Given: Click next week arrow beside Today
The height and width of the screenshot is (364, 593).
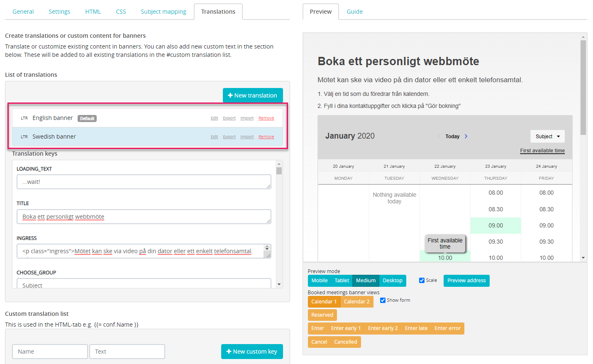Looking at the screenshot, I should 466,136.
